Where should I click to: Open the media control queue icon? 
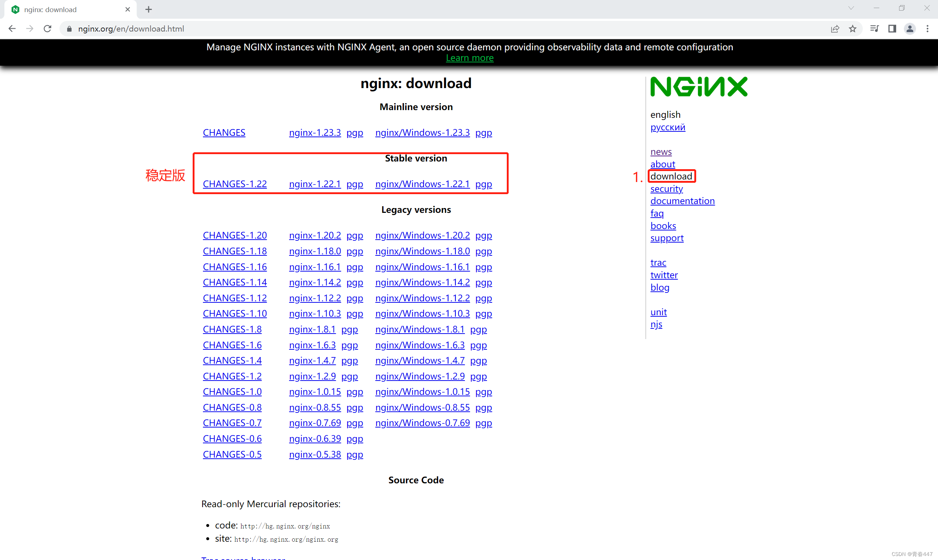coord(874,29)
